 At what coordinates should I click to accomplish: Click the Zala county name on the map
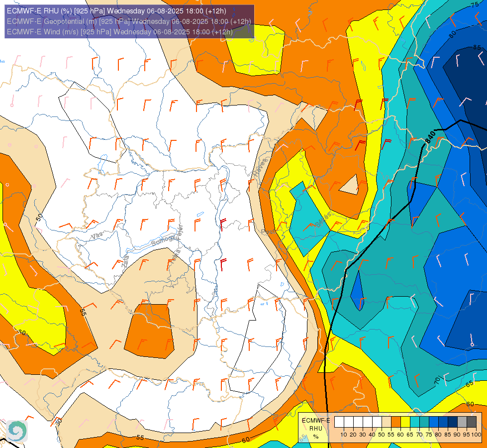[125, 262]
